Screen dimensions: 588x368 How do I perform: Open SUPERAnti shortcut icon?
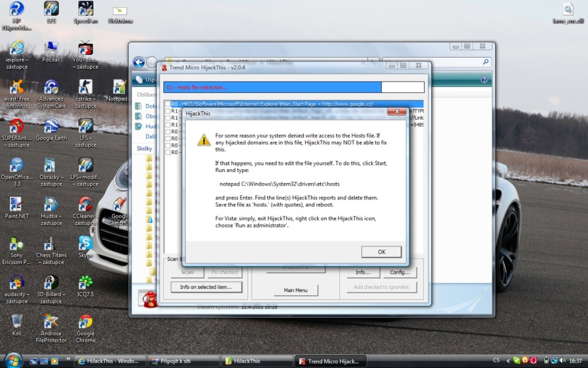[16, 133]
